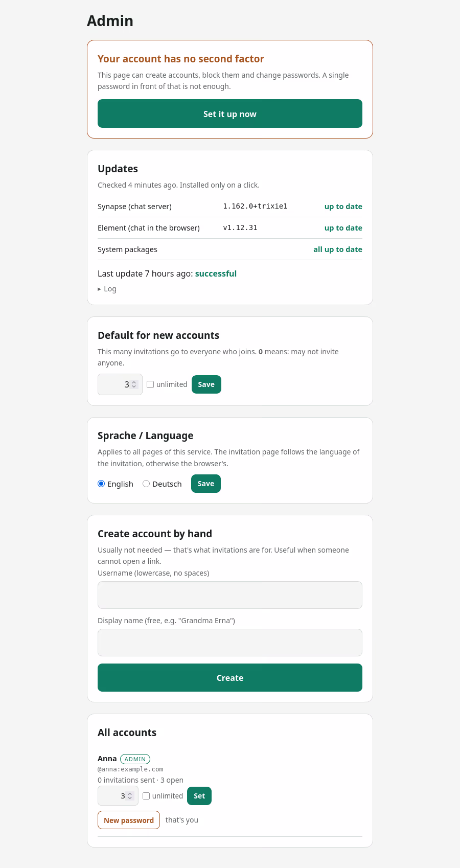Save the language selection
Image resolution: width=460 pixels, height=868 pixels.
(x=206, y=484)
